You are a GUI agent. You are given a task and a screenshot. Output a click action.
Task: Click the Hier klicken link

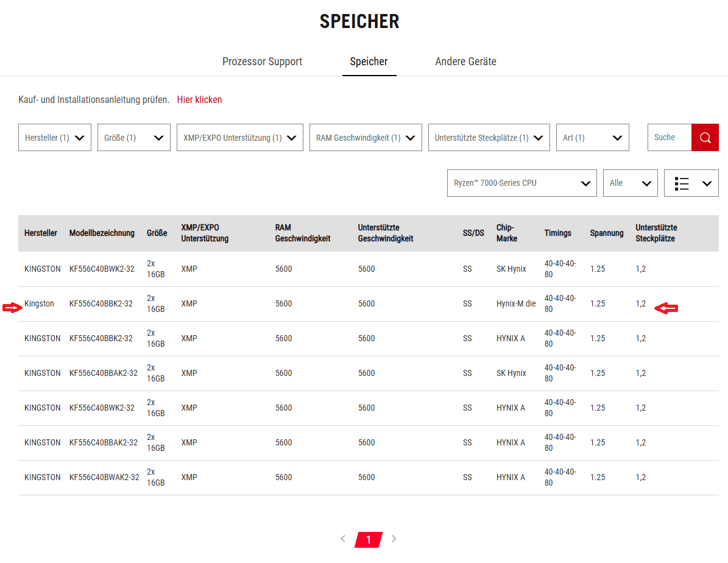pyautogui.click(x=199, y=99)
